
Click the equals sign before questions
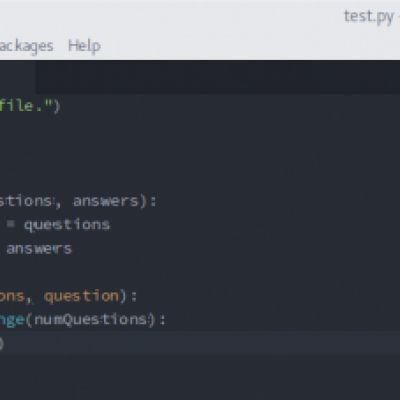click(x=11, y=224)
